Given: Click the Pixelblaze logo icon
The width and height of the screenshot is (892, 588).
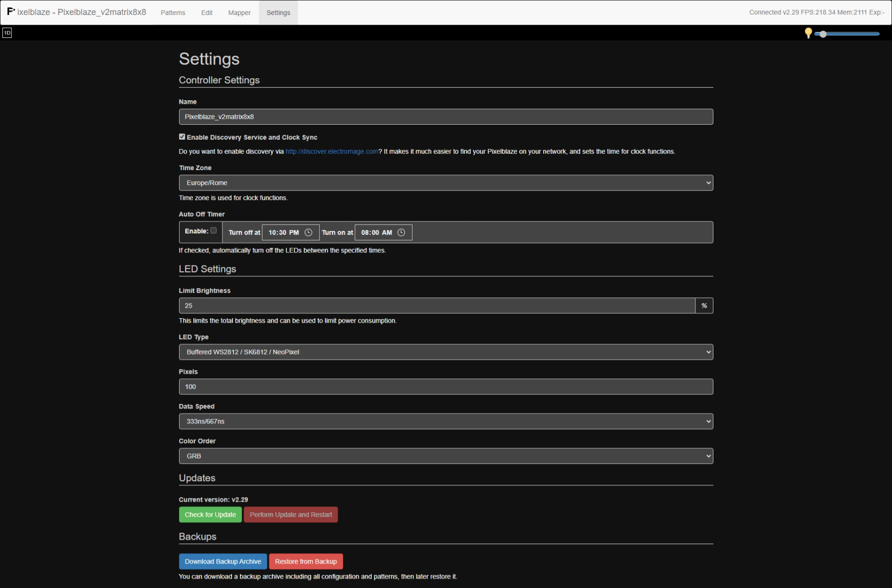Looking at the screenshot, I should tap(11, 11).
